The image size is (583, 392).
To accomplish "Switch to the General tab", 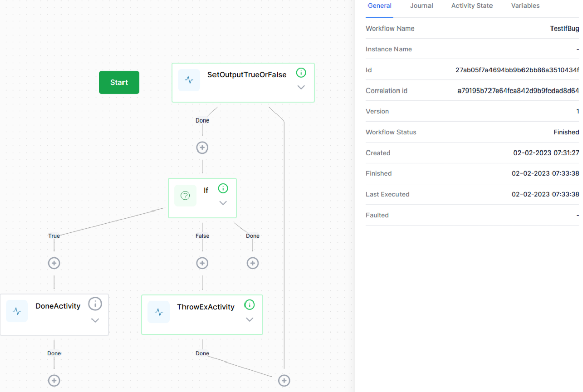I will pos(380,6).
